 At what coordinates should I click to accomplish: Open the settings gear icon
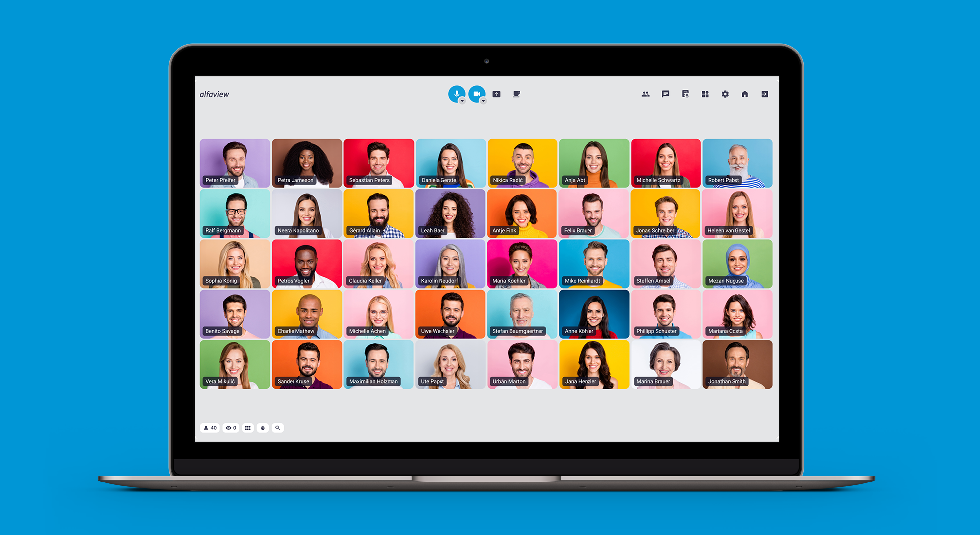[x=724, y=94]
